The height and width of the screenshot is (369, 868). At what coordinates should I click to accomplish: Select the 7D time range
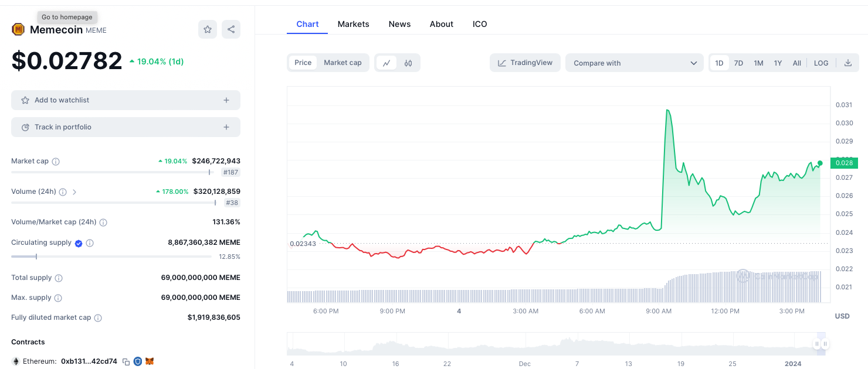coord(738,63)
